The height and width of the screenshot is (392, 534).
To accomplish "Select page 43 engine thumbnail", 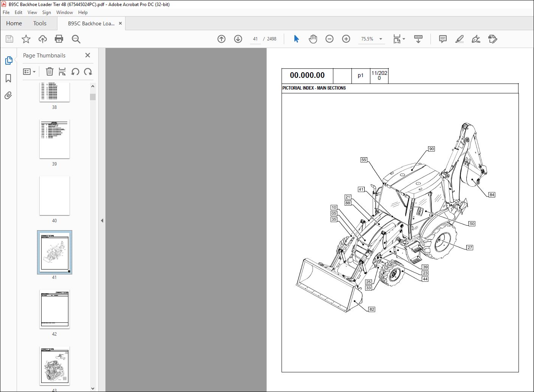I will pos(54,366).
